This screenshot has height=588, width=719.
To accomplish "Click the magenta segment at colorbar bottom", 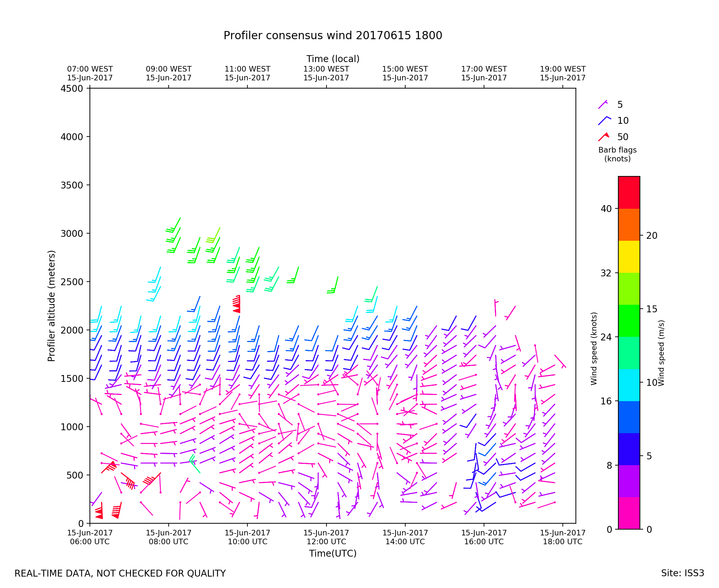I will (629, 513).
